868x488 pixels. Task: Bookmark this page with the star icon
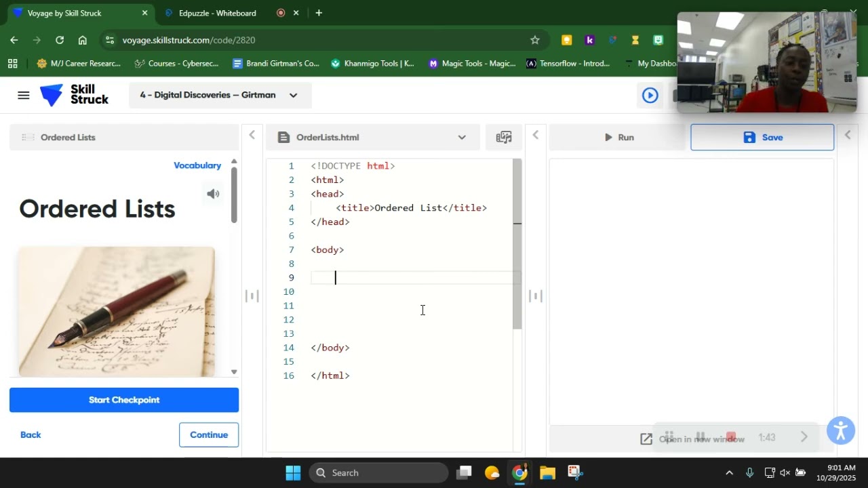[535, 40]
